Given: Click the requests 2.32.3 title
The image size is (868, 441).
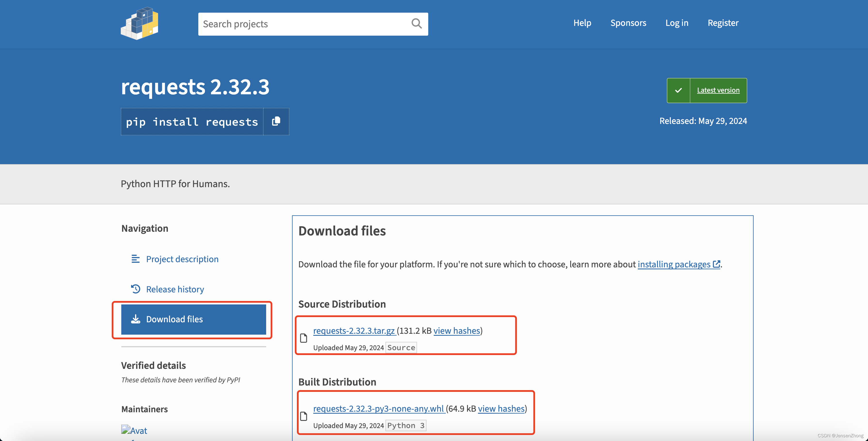Looking at the screenshot, I should pyautogui.click(x=195, y=87).
